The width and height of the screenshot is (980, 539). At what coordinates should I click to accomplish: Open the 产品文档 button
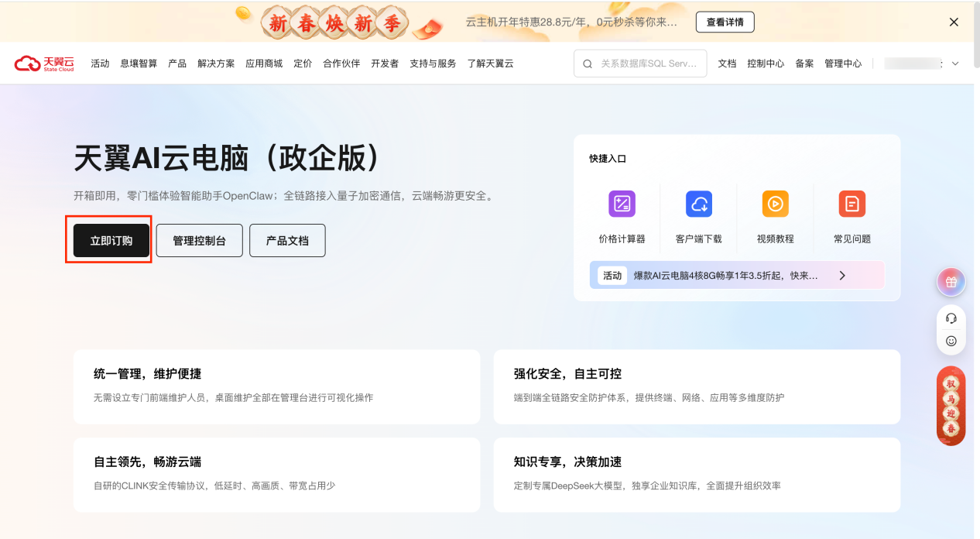pyautogui.click(x=287, y=241)
